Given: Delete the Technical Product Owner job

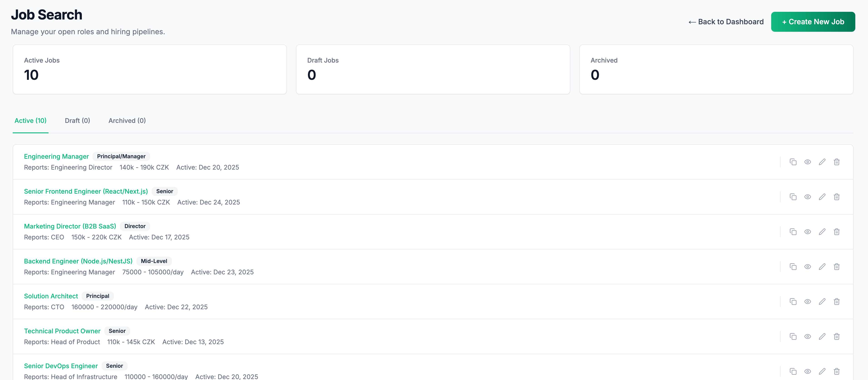Looking at the screenshot, I should [x=836, y=336].
